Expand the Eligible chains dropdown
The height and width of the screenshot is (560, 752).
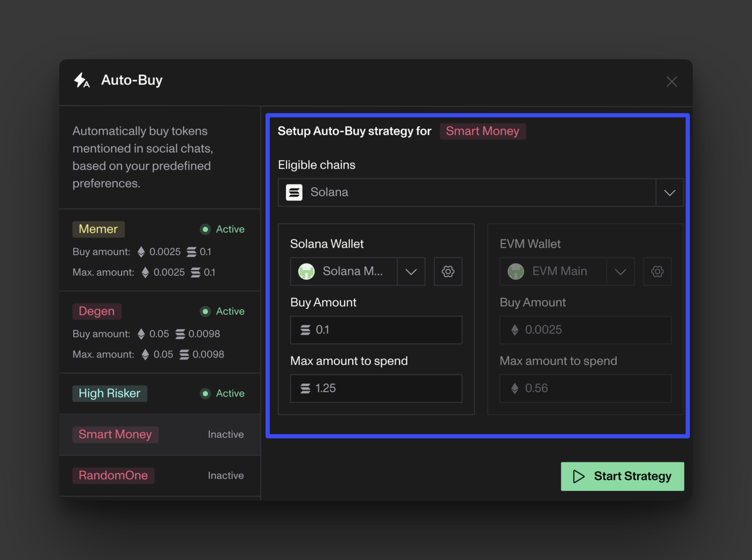[669, 193]
